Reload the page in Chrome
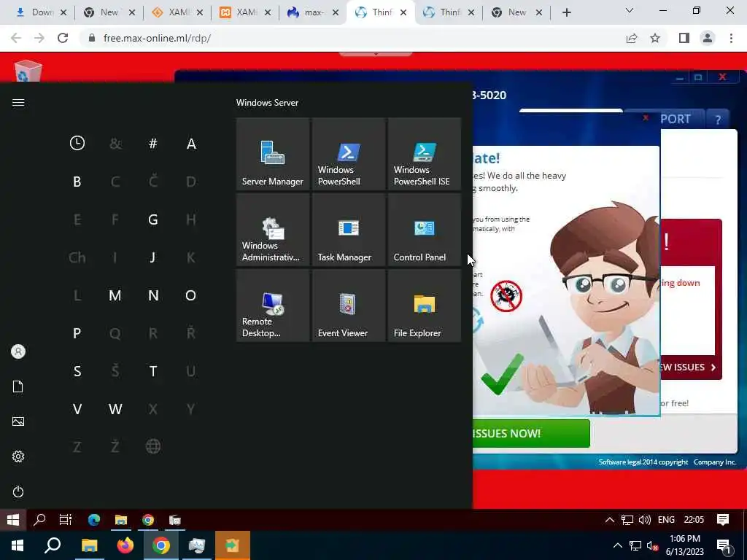 pyautogui.click(x=63, y=38)
